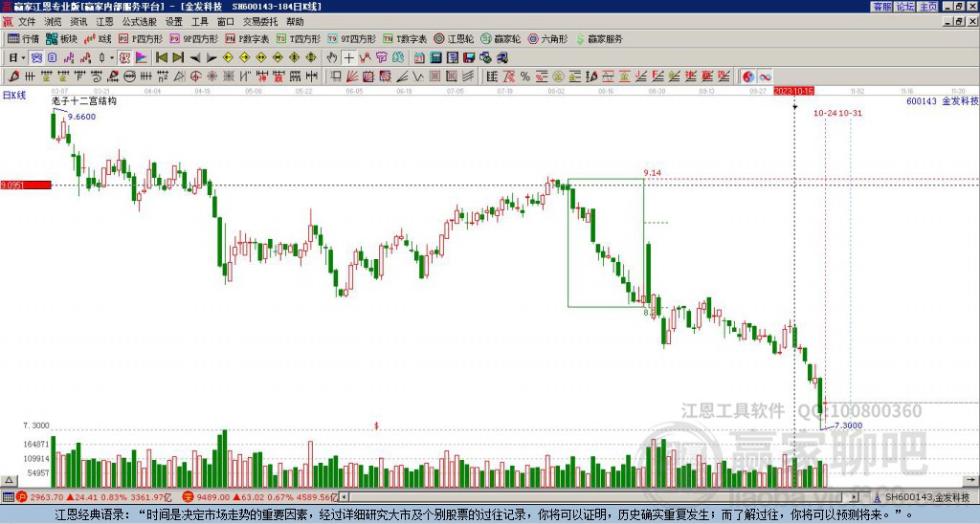Jump to first bar with green skip-left icon
Viewport: 980px width, 524px height.
pyautogui.click(x=162, y=58)
